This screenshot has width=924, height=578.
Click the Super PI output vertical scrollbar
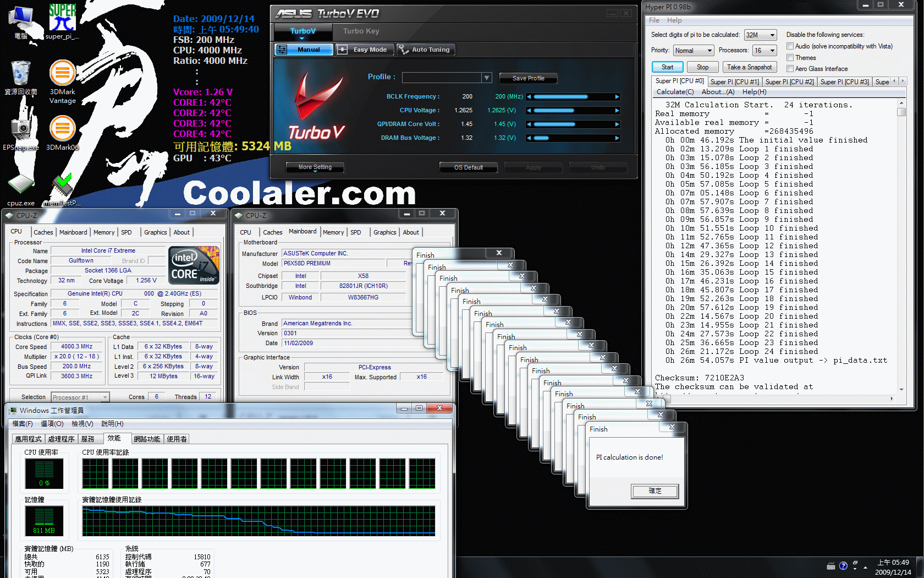(x=901, y=246)
